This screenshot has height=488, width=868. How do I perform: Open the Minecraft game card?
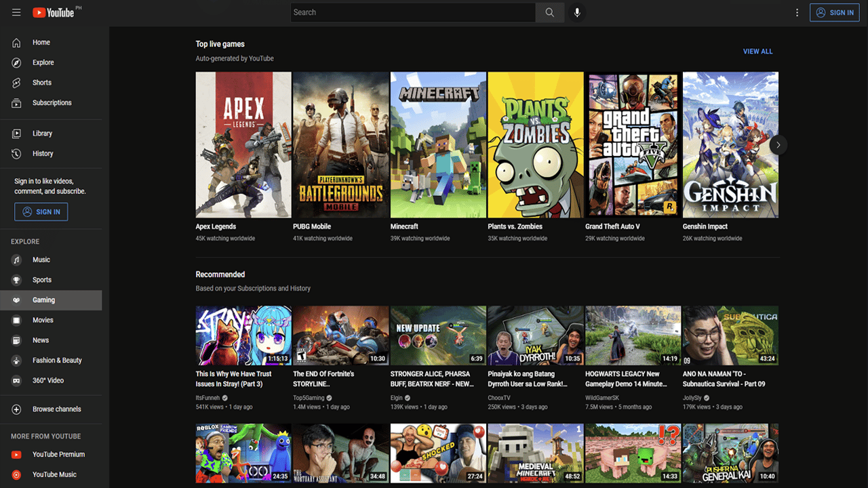pos(438,144)
